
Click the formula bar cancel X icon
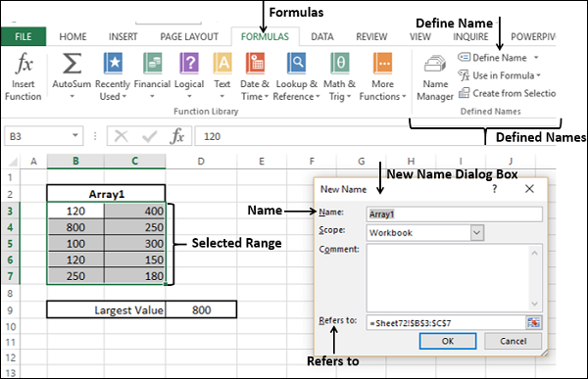point(121,136)
